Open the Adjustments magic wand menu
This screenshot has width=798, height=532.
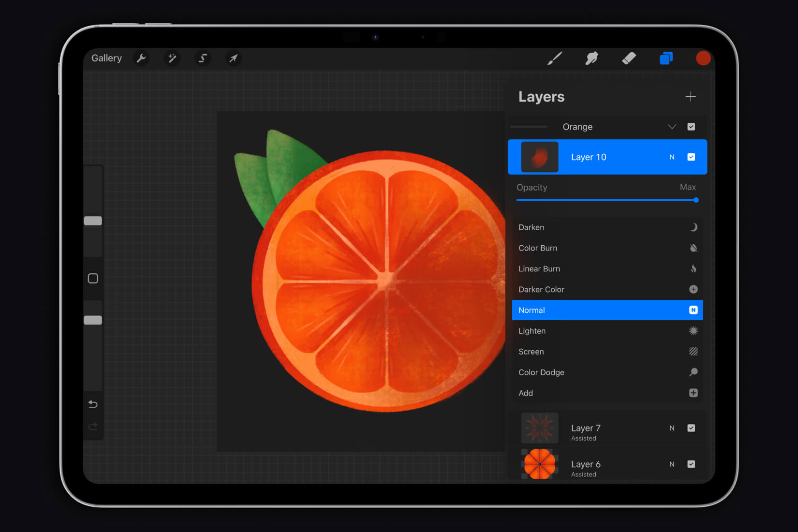(172, 59)
